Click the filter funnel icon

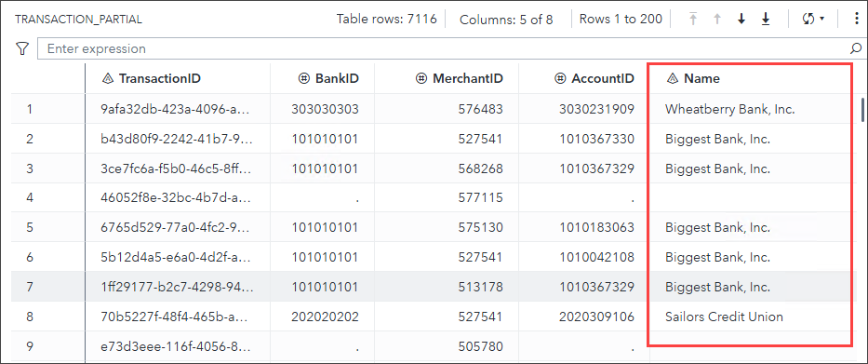coord(21,48)
